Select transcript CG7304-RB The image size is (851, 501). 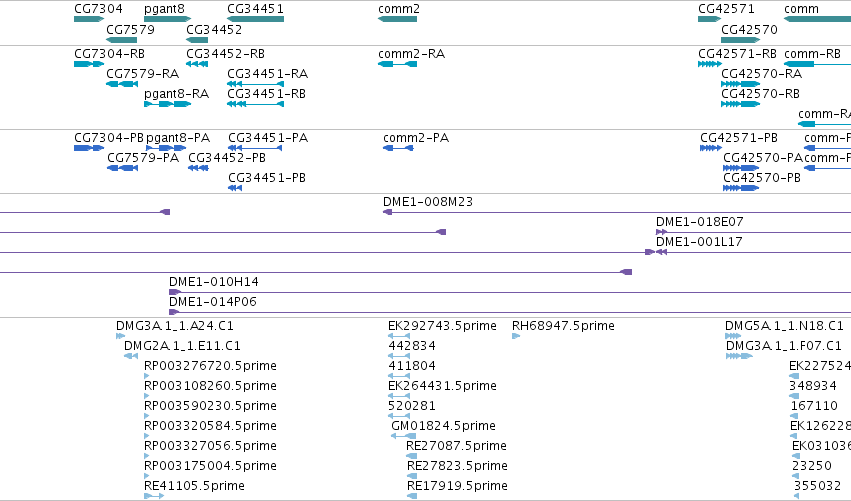pos(89,64)
